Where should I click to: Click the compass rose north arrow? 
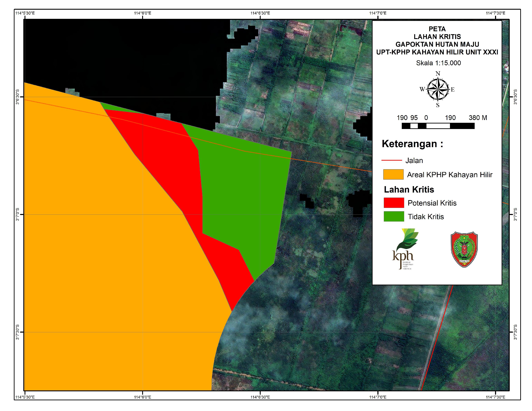point(438,89)
